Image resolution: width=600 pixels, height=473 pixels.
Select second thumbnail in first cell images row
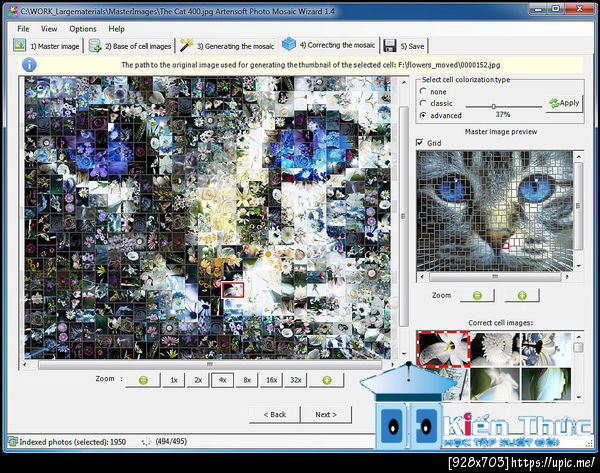(x=495, y=349)
